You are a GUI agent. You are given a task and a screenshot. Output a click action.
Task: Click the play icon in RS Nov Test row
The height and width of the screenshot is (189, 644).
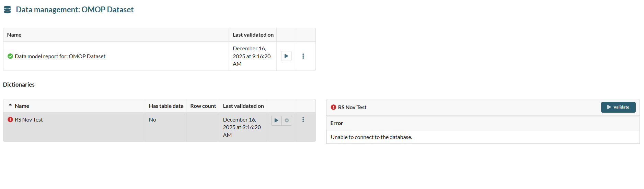pyautogui.click(x=276, y=121)
